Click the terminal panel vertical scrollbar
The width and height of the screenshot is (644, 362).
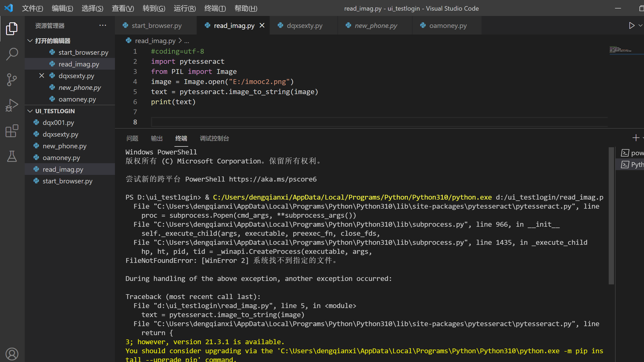(x=611, y=216)
